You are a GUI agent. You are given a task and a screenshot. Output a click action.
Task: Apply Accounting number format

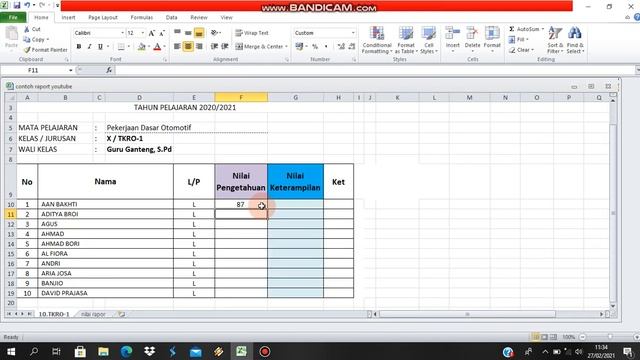[300, 47]
